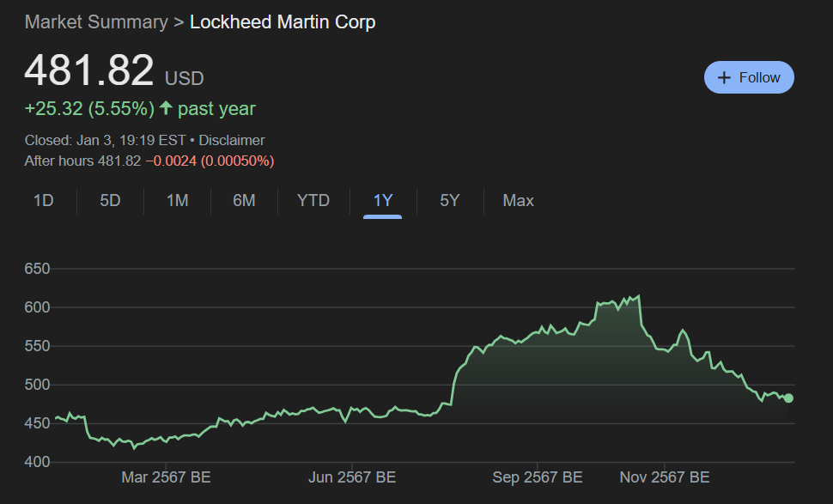Show the 5Y price history tab
833x504 pixels.
point(449,201)
